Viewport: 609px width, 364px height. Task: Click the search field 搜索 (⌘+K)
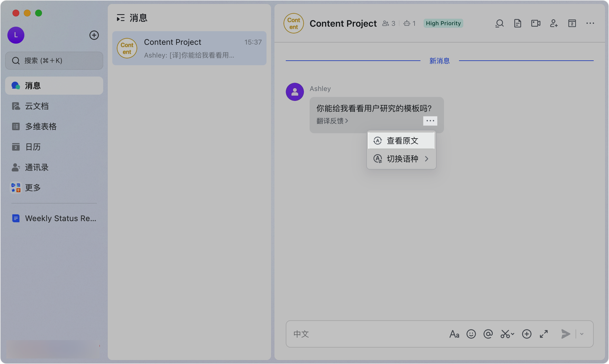54,61
